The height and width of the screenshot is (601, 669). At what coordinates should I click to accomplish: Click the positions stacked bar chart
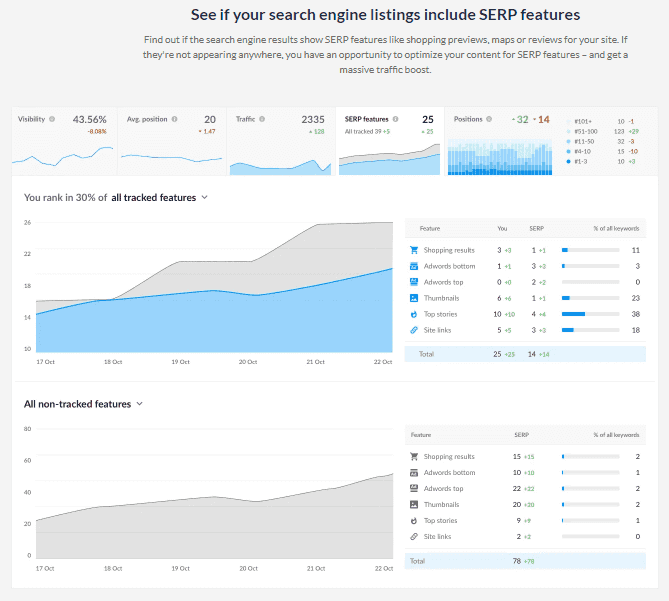500,157
